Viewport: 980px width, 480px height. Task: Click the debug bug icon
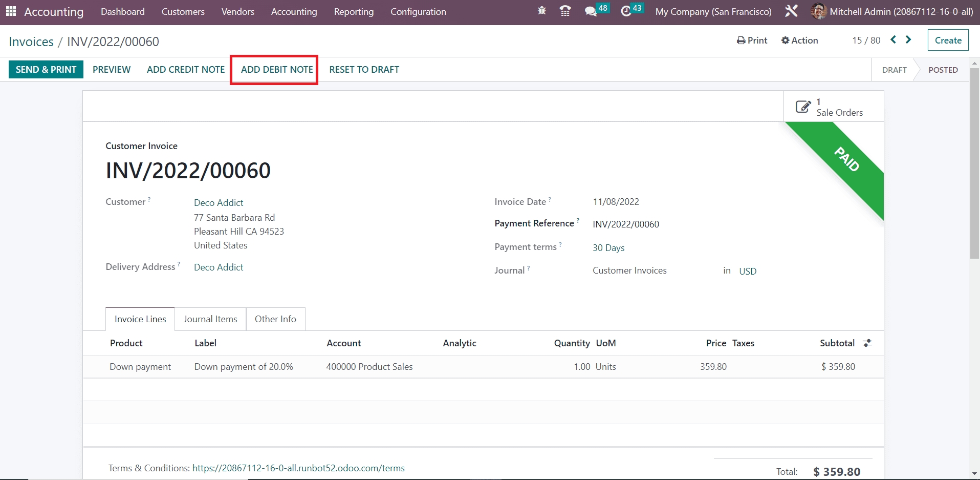pyautogui.click(x=541, y=11)
